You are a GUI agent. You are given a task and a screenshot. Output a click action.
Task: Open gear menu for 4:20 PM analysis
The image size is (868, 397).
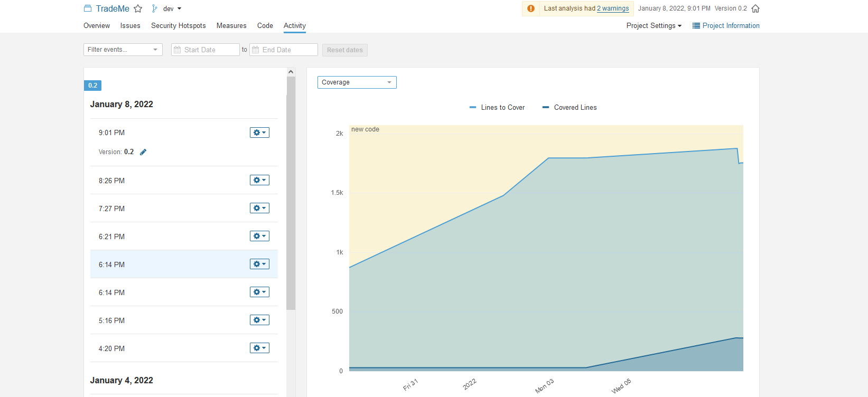tap(259, 348)
